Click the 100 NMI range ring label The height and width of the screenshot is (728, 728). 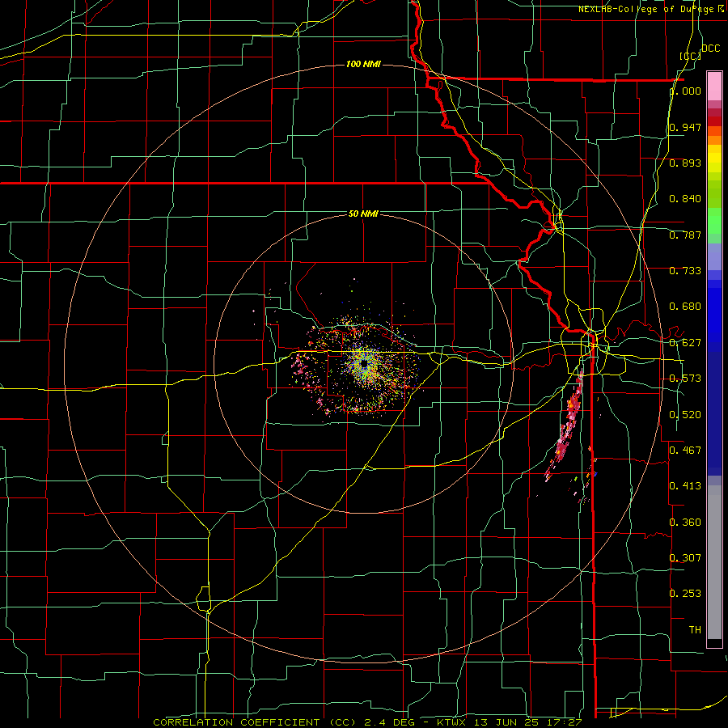(363, 64)
